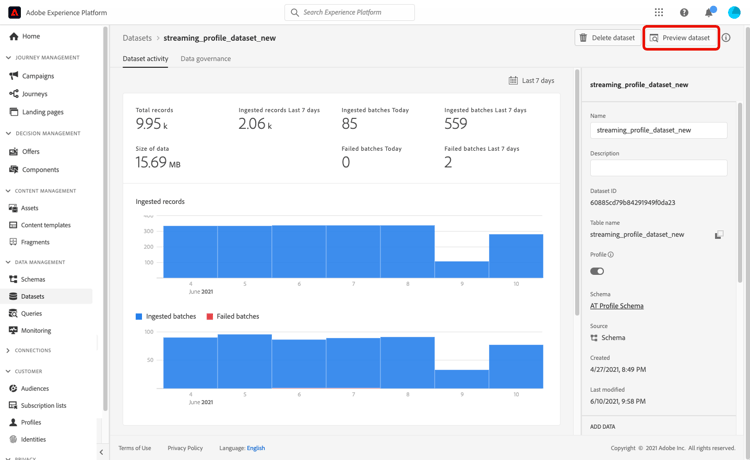Click the Ingested batches blue legend swatch

139,317
